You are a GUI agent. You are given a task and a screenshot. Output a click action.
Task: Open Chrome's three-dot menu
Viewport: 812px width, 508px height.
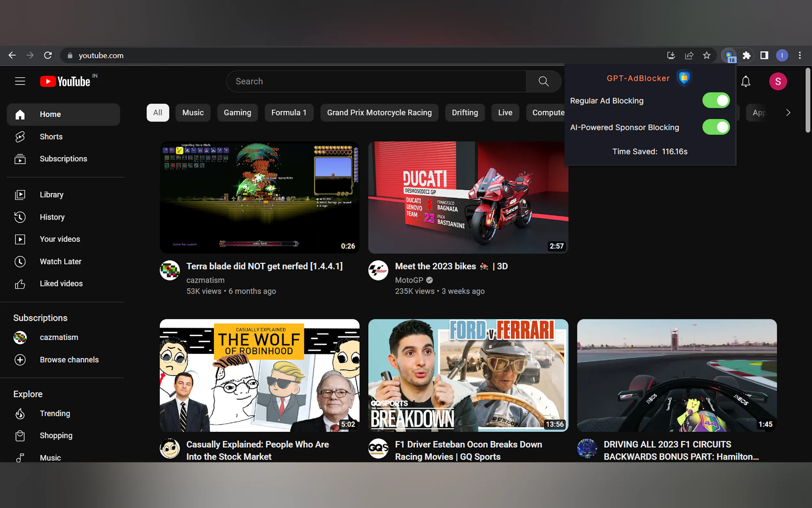[x=800, y=55]
